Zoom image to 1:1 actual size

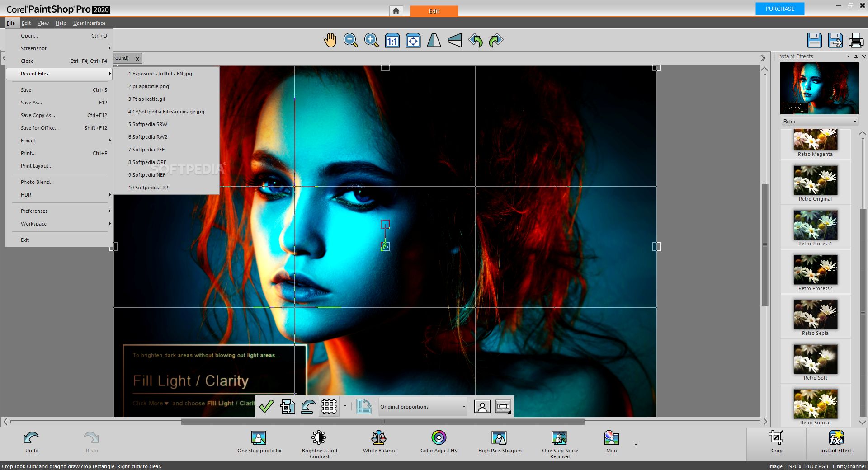(392, 41)
